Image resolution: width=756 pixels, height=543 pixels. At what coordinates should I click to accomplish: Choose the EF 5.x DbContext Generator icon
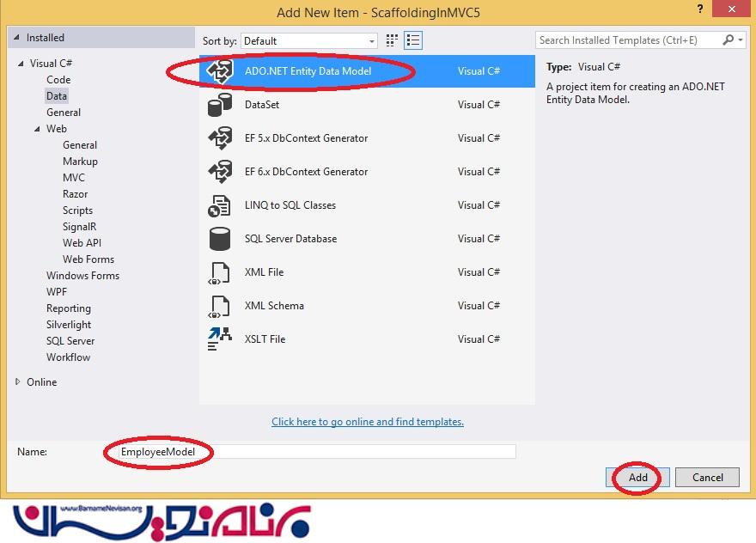tap(220, 138)
